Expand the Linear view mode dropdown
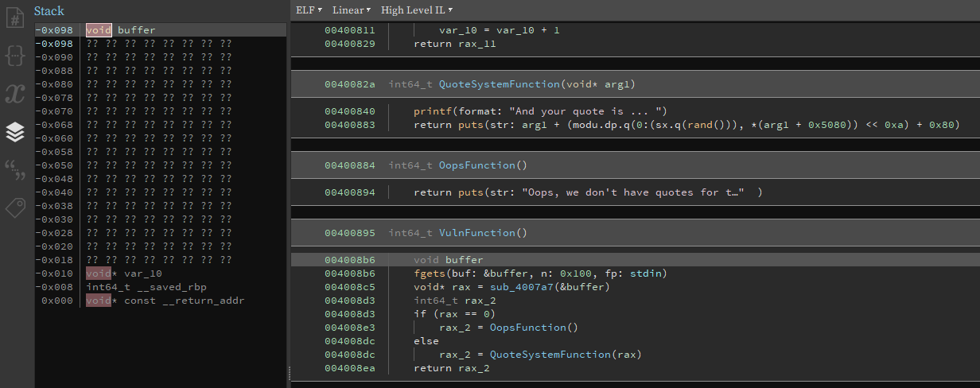The image size is (980, 388). (x=351, y=10)
